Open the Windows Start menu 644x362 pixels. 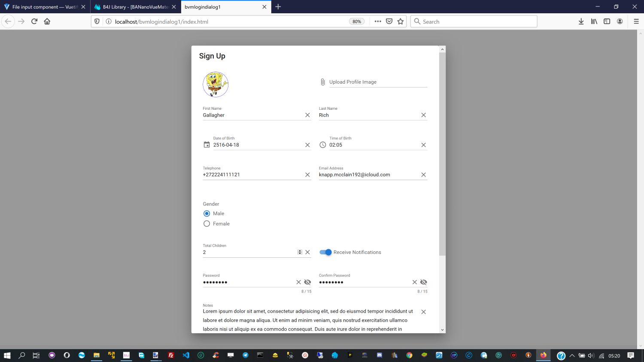[7, 356]
